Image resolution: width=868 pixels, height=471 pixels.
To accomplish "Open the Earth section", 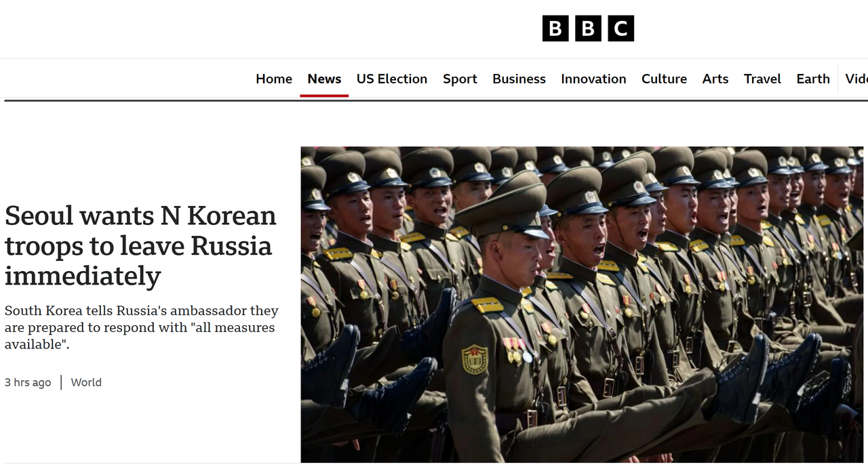I will [813, 79].
